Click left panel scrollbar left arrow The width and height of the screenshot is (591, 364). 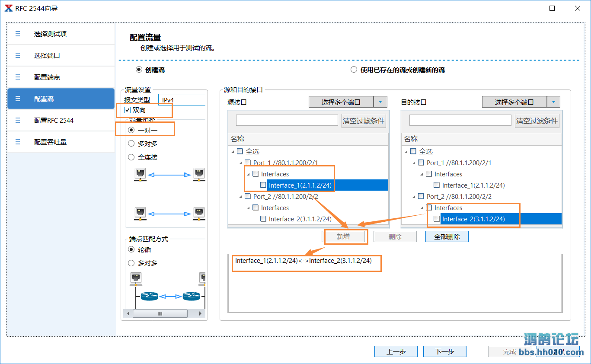127,313
